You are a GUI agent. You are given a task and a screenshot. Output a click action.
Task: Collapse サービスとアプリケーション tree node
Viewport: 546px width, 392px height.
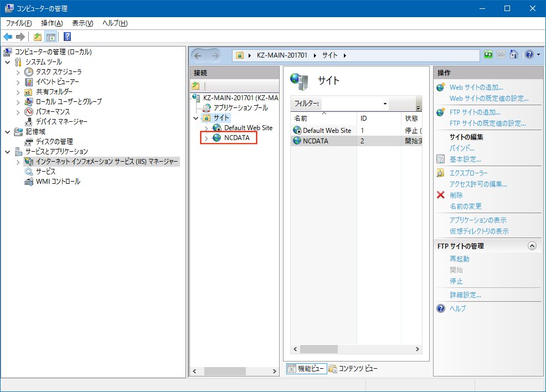[8, 152]
